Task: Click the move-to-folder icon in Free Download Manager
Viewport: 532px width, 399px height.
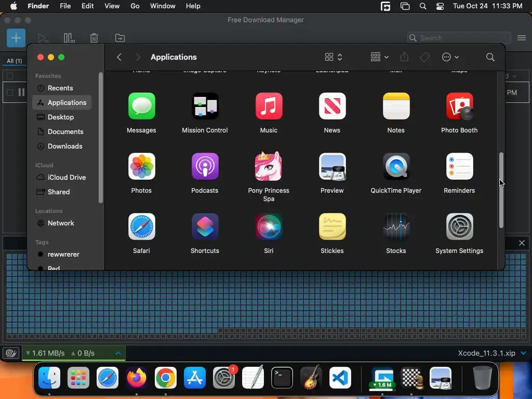Action: point(120,38)
